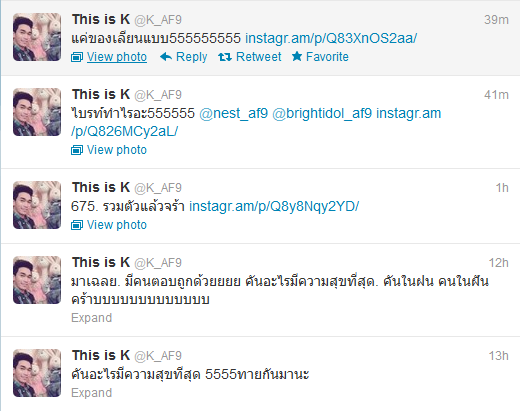Open instagr.am/p/Q8y8Nqy2YD/ link
Image resolution: width=520 pixels, height=411 pixels.
click(x=274, y=207)
